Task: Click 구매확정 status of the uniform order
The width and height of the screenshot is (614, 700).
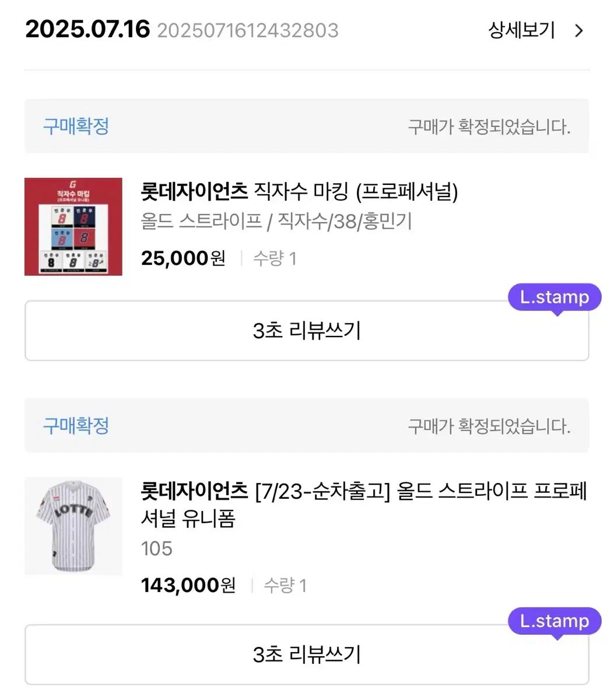Action: point(76,426)
